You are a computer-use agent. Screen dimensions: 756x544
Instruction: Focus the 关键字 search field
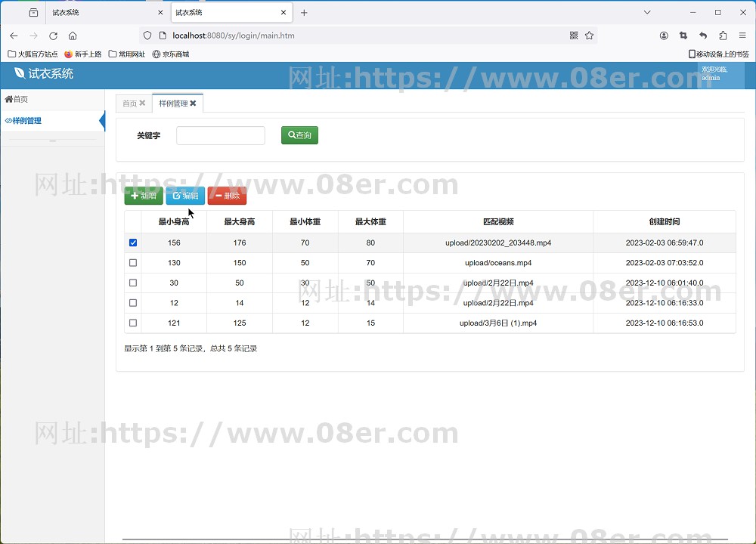tap(220, 135)
